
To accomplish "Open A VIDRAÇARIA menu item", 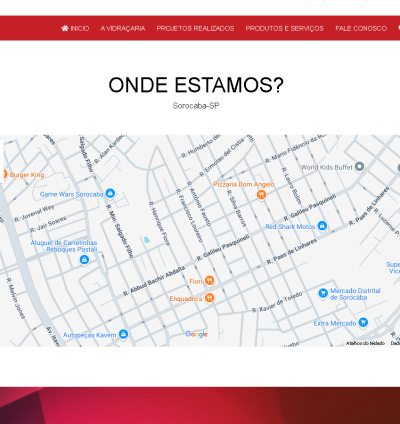I will 123,28.
